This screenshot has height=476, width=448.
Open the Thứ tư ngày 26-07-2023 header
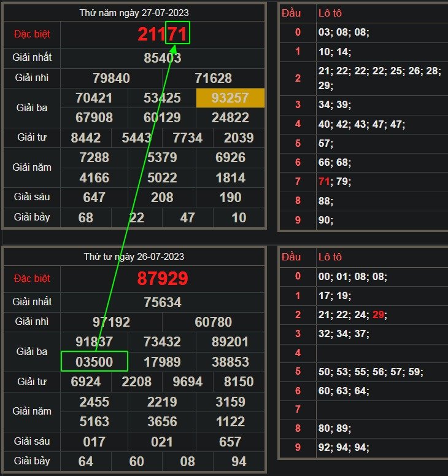coord(134,257)
